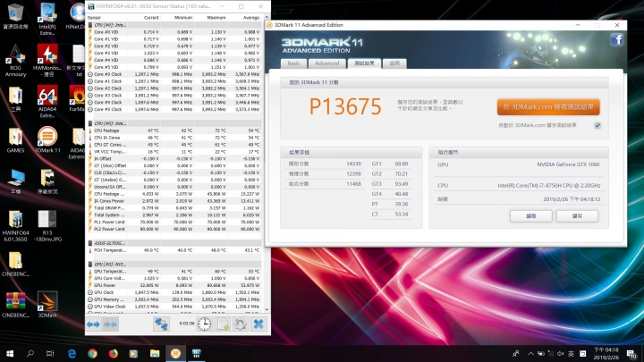The height and width of the screenshot is (362, 644).
Task: Click NVIDIA GeForce GTX 1060 GPU text
Action: coord(568,164)
